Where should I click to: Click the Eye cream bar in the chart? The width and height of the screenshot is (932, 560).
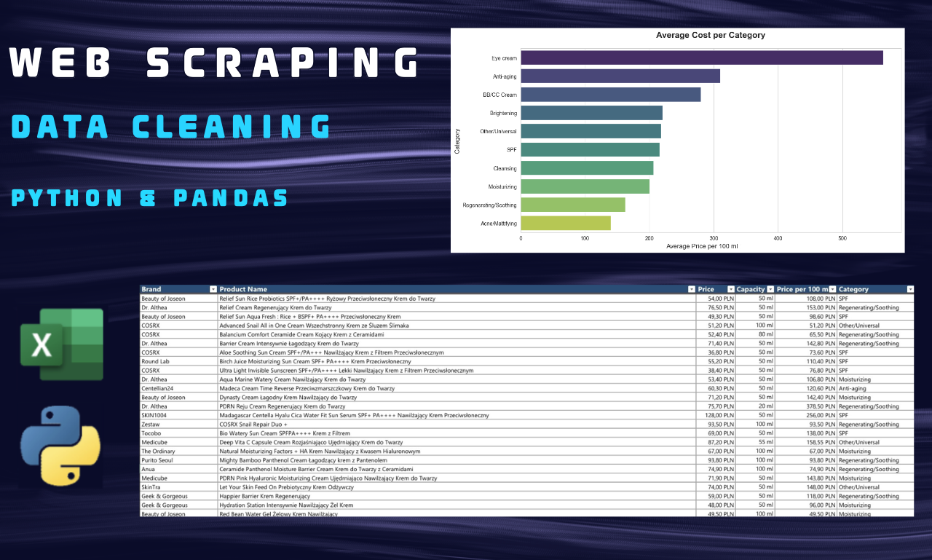pos(702,58)
